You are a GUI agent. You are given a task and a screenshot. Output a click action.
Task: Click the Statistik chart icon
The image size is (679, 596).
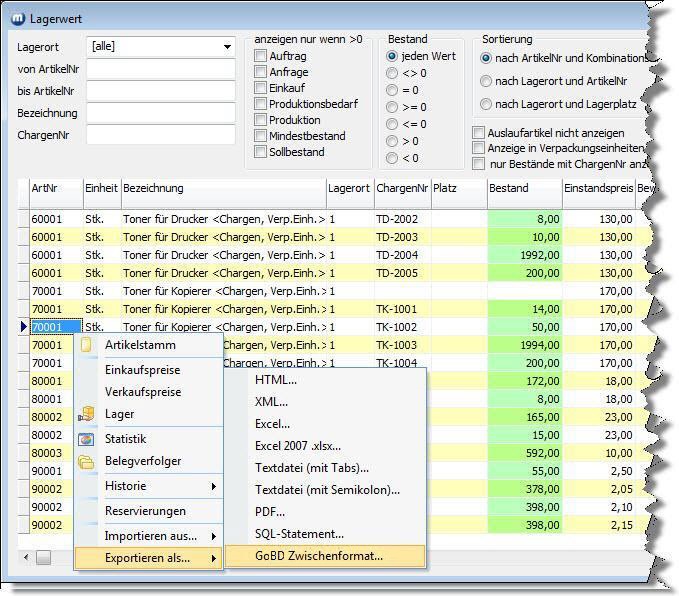[x=87, y=439]
